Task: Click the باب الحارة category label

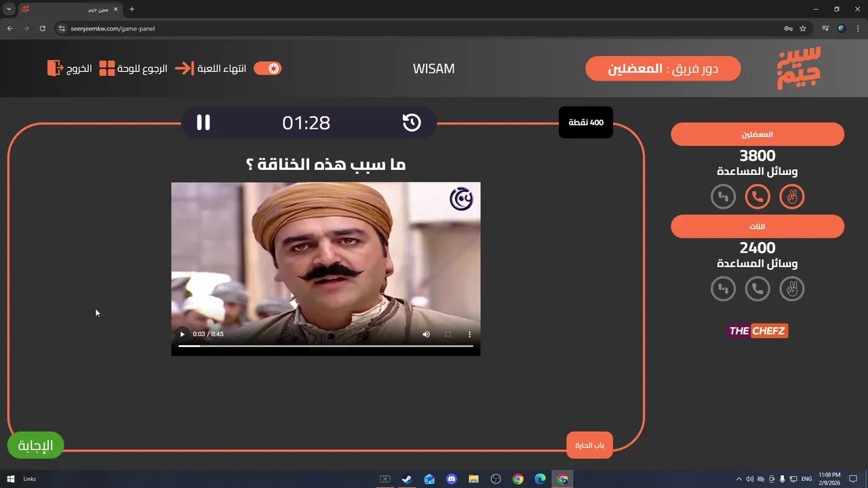Action: coord(589,445)
